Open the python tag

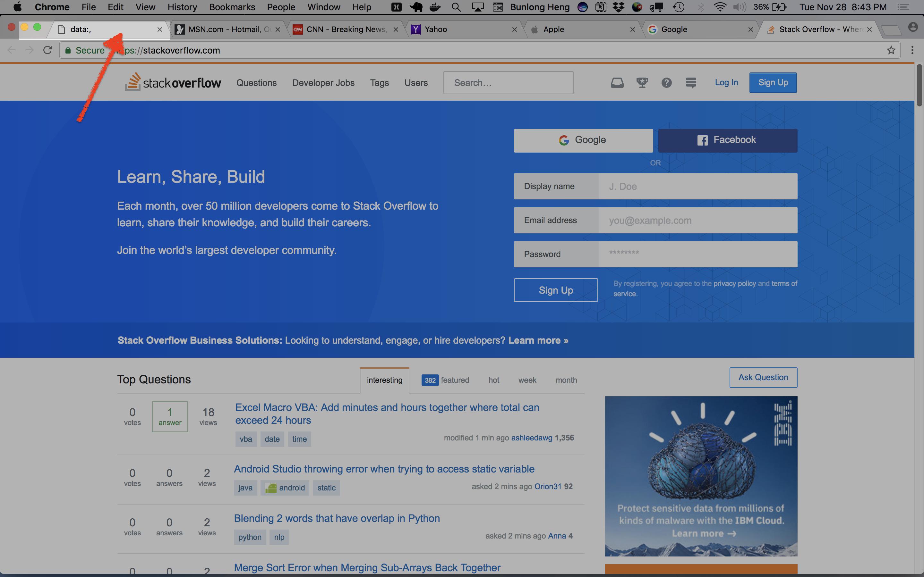[x=250, y=537]
